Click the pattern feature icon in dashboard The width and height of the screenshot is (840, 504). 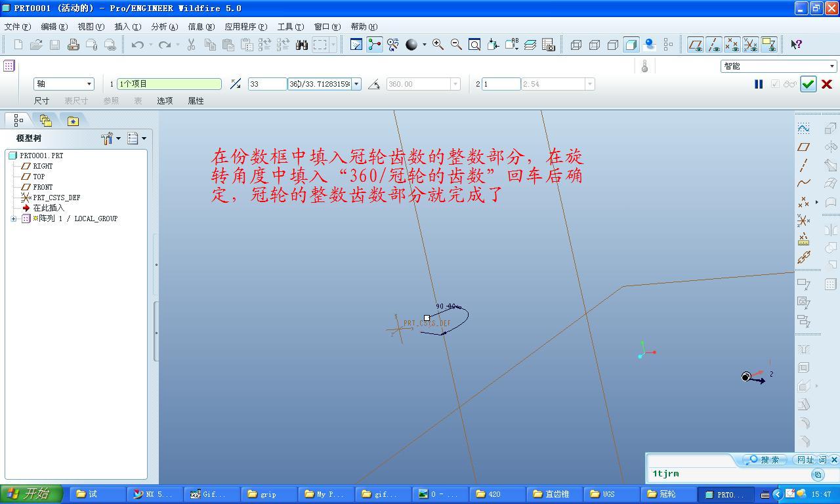coord(9,66)
